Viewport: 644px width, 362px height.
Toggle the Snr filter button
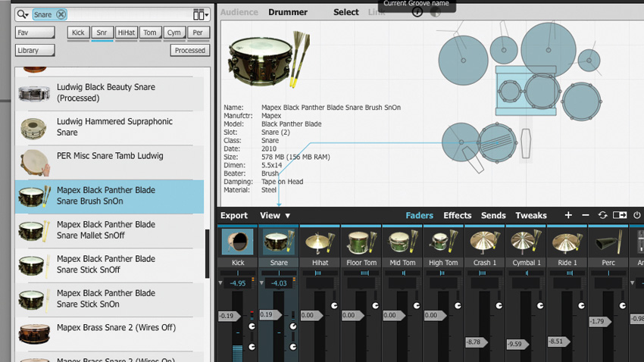coord(102,33)
